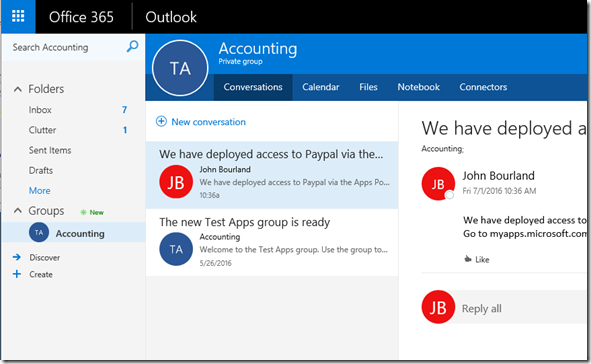Click the message subject heading in reading pane

[504, 128]
